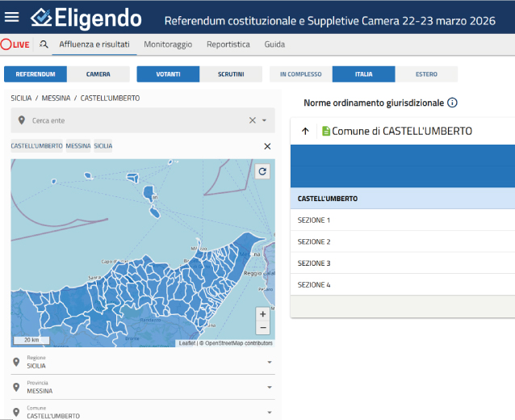Switch to the Camera toggle

point(98,74)
